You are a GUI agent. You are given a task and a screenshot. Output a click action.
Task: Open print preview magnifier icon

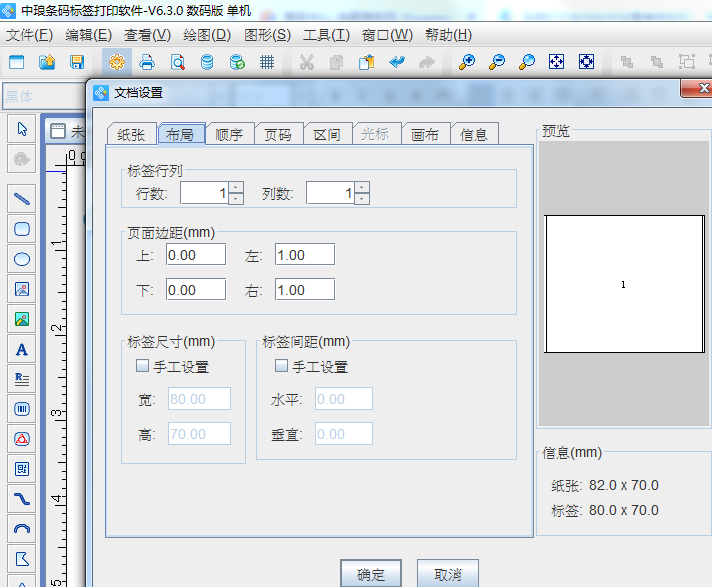click(177, 62)
